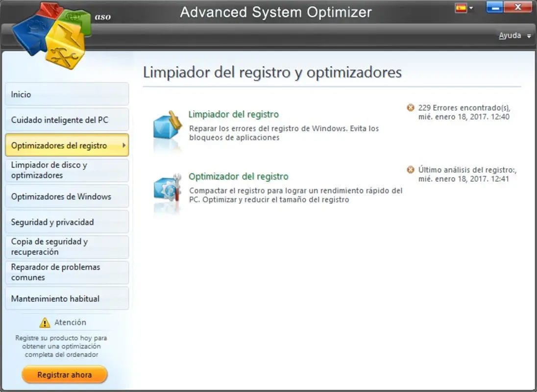This screenshot has height=392, width=537.
Task: Go to the Inicio section
Action: pyautogui.click(x=67, y=94)
